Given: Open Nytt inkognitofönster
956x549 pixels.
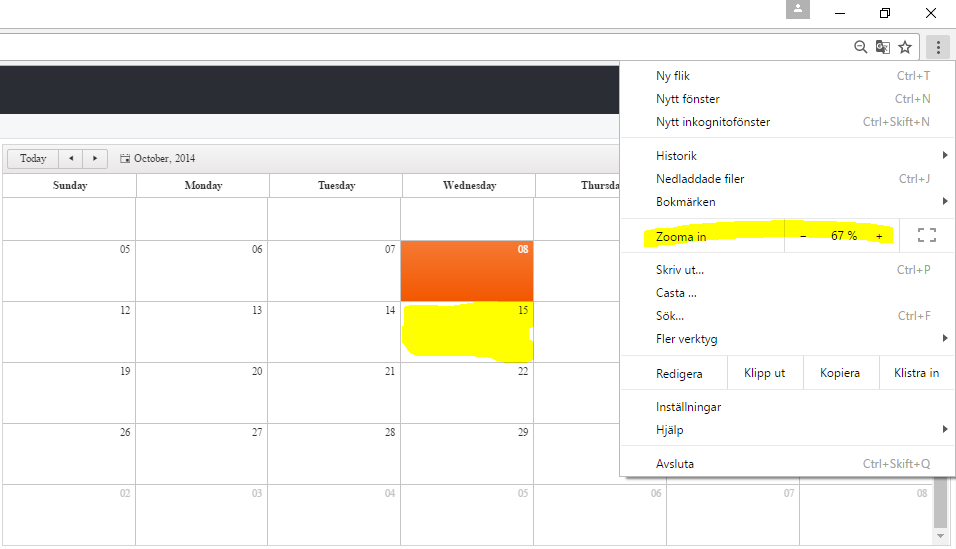Looking at the screenshot, I should [787, 122].
